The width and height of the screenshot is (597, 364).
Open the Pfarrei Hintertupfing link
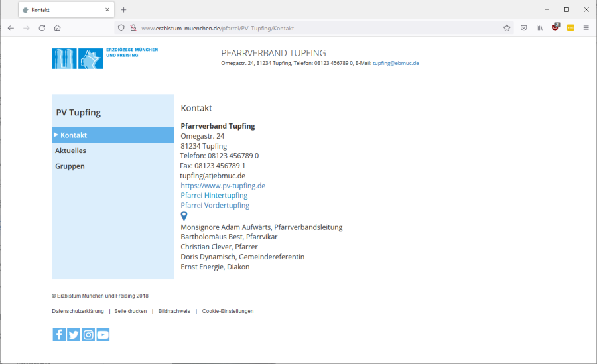(x=214, y=196)
